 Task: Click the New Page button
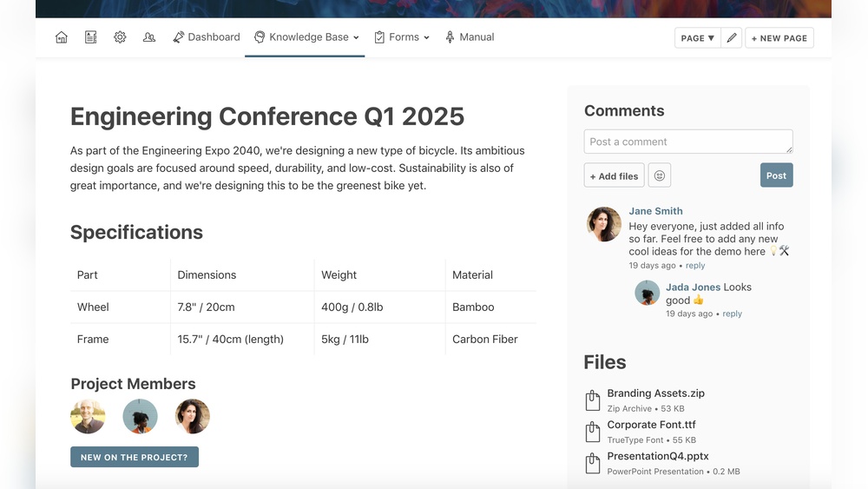pyautogui.click(x=779, y=38)
